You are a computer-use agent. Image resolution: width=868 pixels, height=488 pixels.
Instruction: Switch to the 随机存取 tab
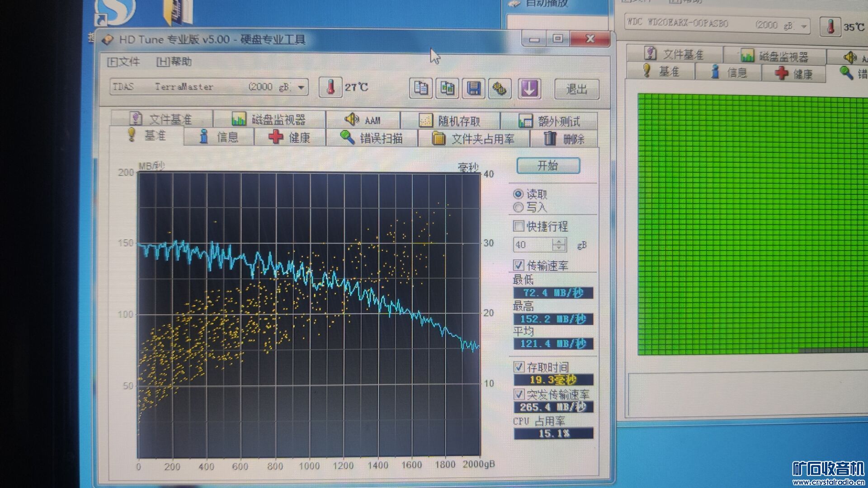pos(450,121)
